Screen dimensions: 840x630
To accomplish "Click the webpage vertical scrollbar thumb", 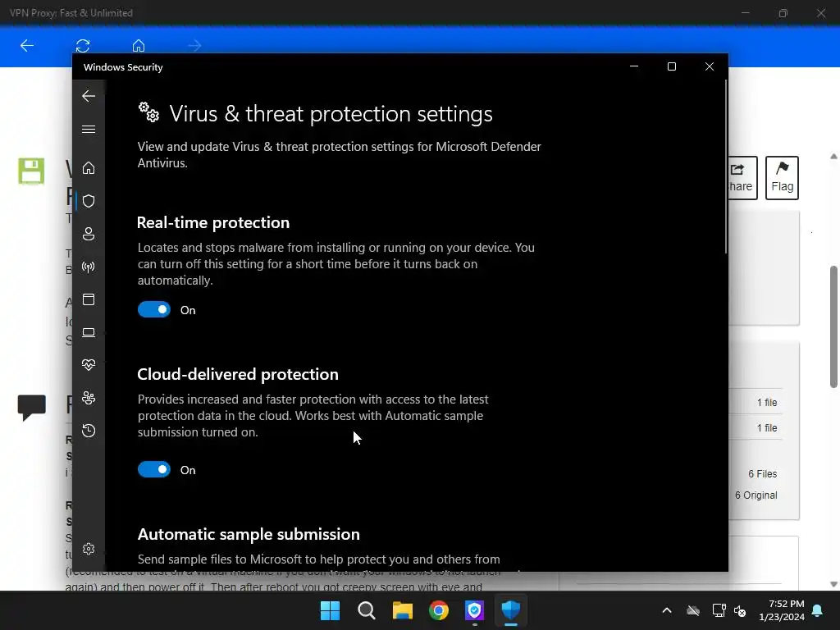I will [833, 326].
